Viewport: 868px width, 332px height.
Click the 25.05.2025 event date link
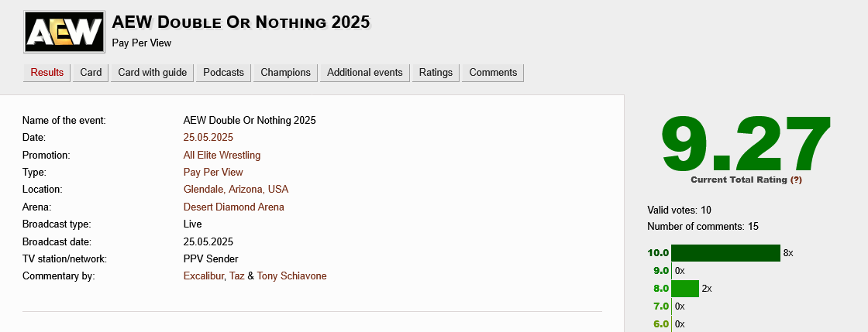[x=208, y=138]
